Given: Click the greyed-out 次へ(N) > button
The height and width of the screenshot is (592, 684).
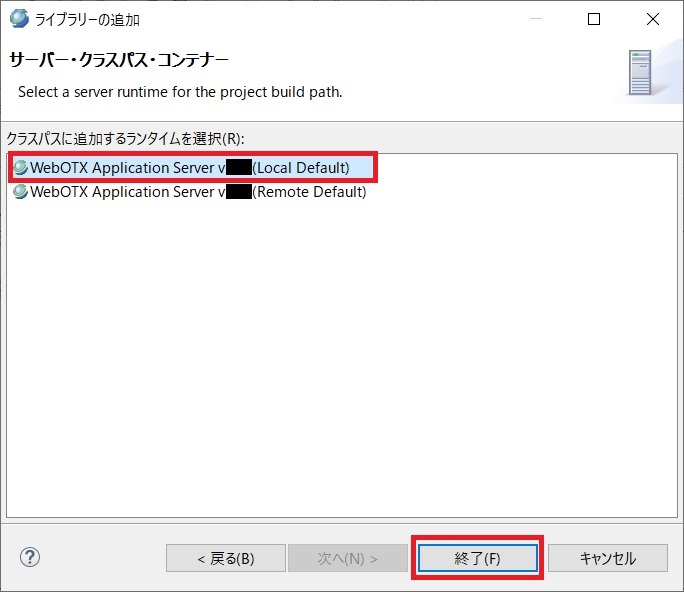Looking at the screenshot, I should [x=348, y=558].
